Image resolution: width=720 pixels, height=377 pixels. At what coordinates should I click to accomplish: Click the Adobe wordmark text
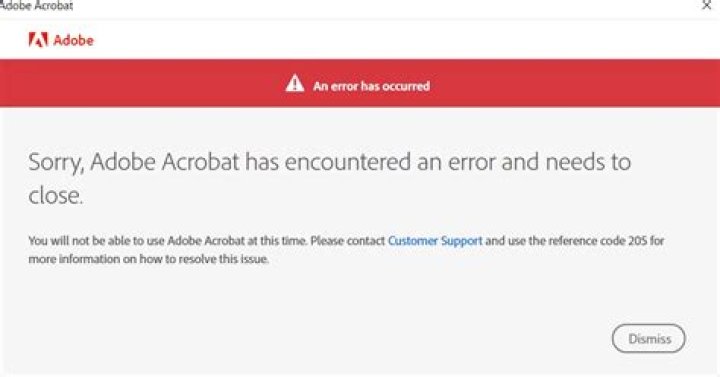[x=73, y=40]
